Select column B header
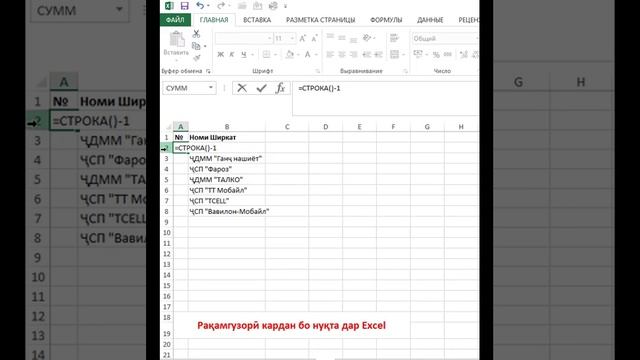Screen dimensions: 640x360 click(227, 127)
